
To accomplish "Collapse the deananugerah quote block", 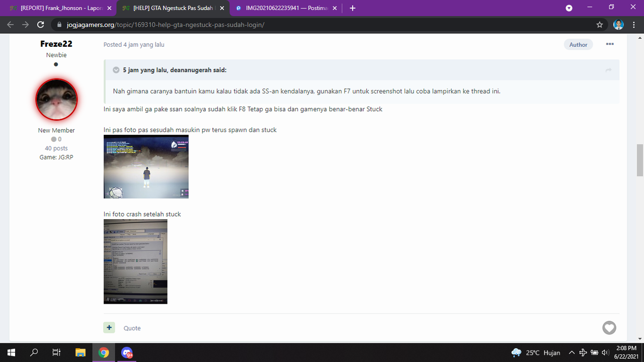I will [116, 70].
